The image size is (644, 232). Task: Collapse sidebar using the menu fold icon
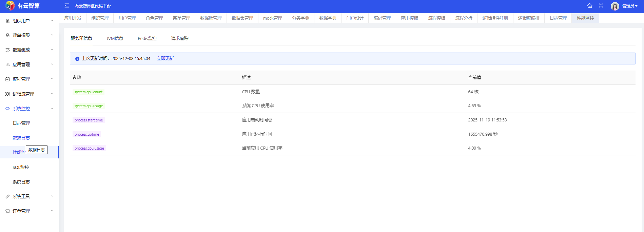[x=67, y=6]
